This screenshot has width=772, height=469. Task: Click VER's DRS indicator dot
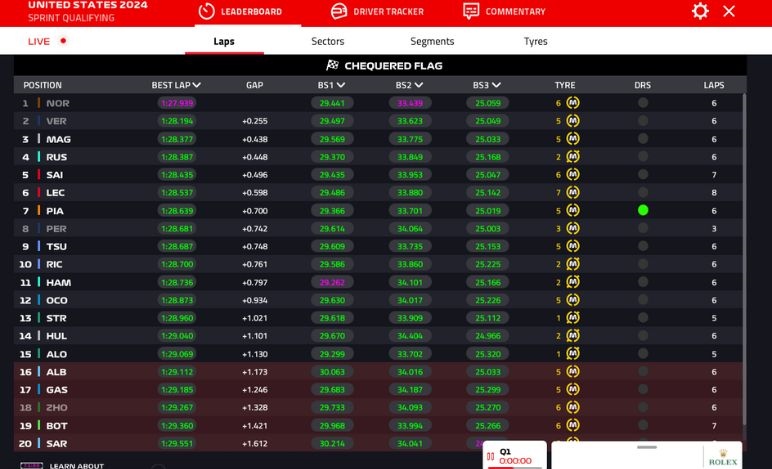tap(643, 121)
